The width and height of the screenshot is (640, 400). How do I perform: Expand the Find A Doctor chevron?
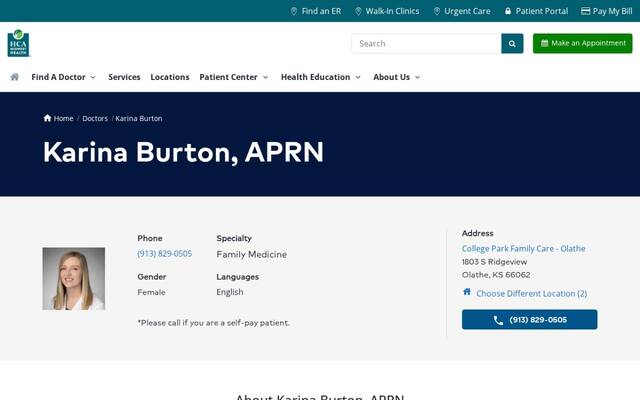(x=93, y=77)
